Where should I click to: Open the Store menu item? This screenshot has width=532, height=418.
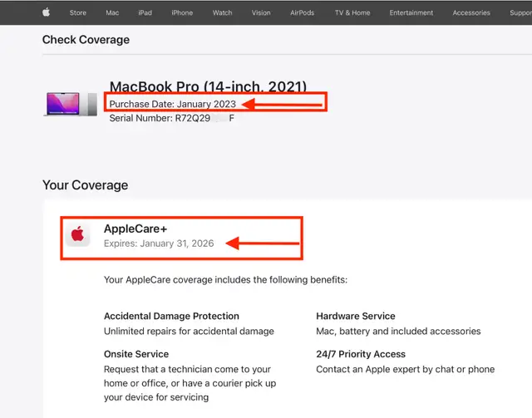click(x=77, y=12)
